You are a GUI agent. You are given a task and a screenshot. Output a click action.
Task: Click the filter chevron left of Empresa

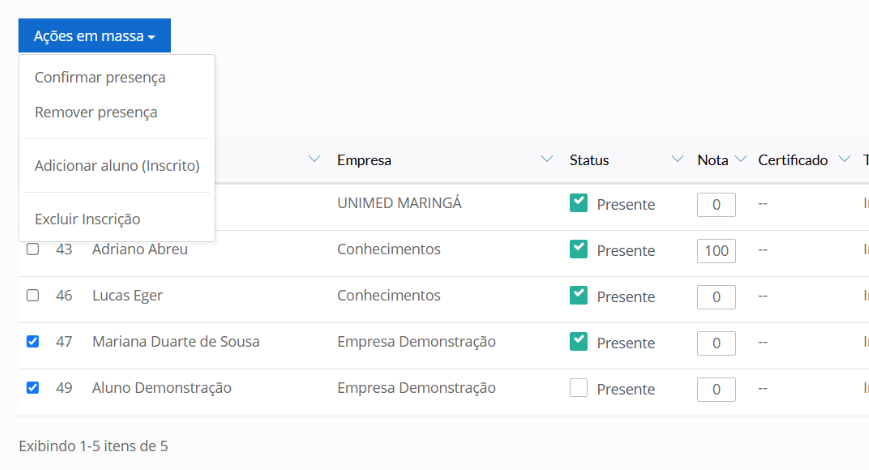tap(314, 160)
